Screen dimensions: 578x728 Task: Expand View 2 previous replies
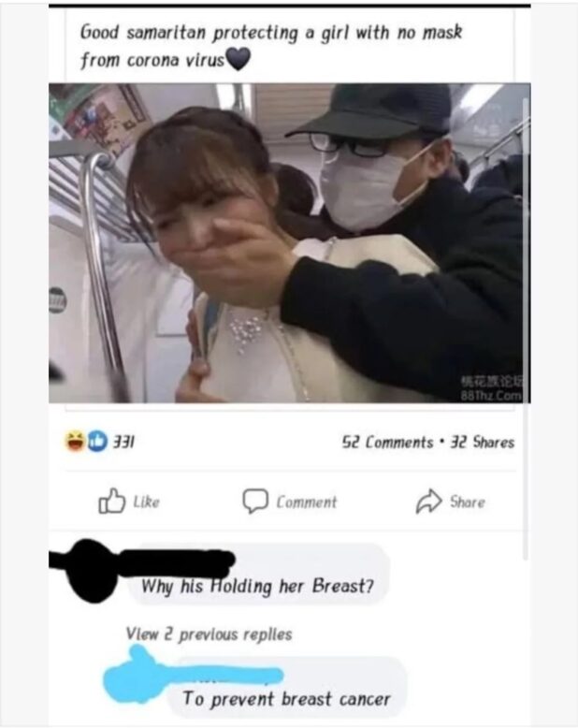point(209,633)
